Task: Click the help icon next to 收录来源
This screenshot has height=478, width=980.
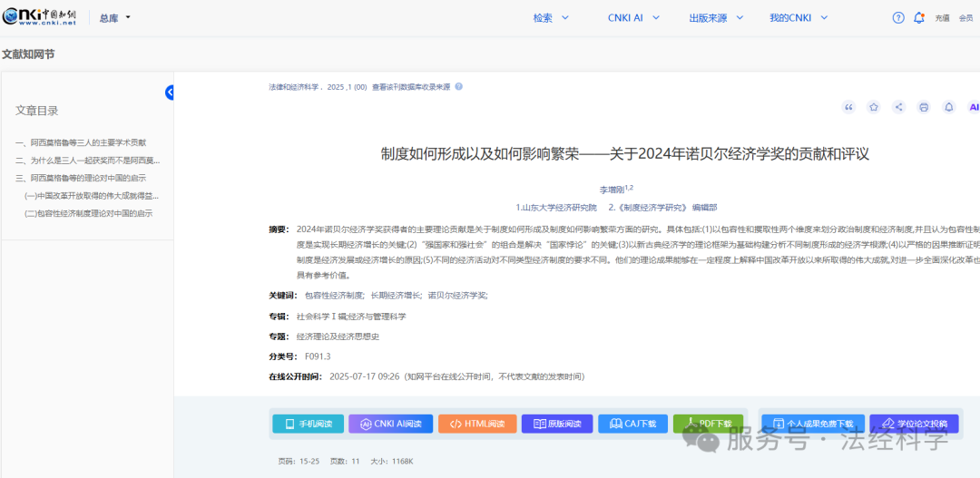Action: 459,87
